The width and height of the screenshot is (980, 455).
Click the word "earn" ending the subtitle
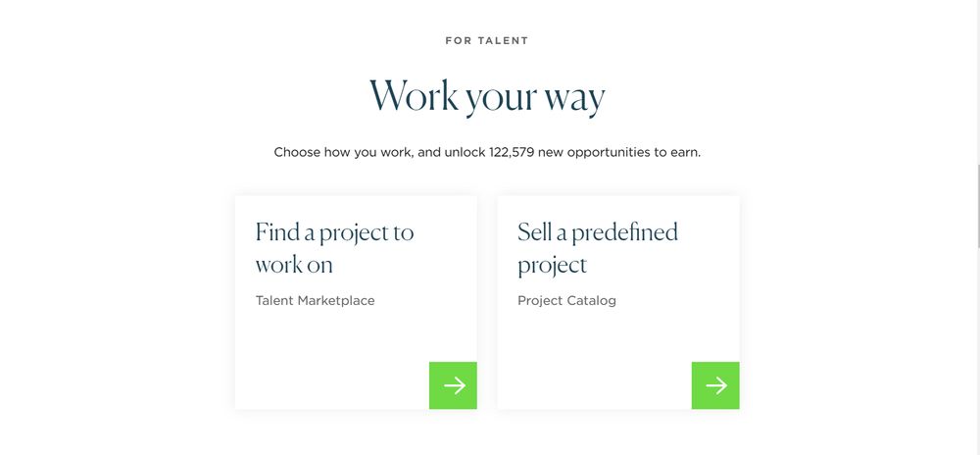point(684,153)
